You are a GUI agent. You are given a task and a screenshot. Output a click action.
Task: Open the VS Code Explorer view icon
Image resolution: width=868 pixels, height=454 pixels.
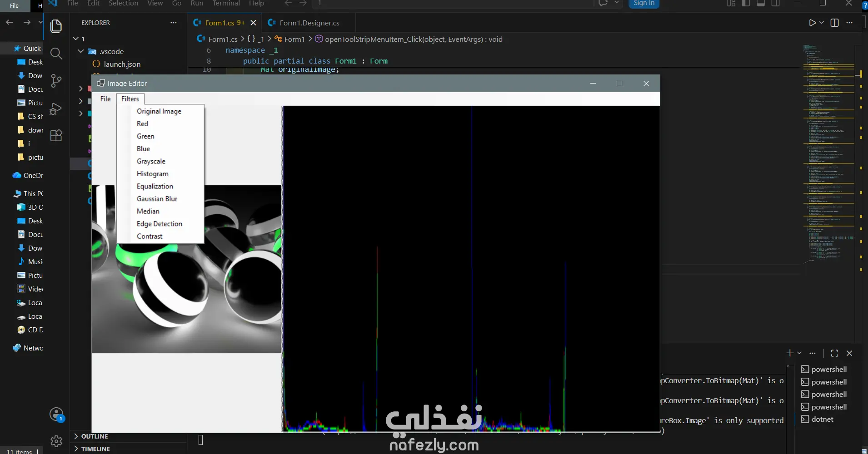[x=56, y=26]
